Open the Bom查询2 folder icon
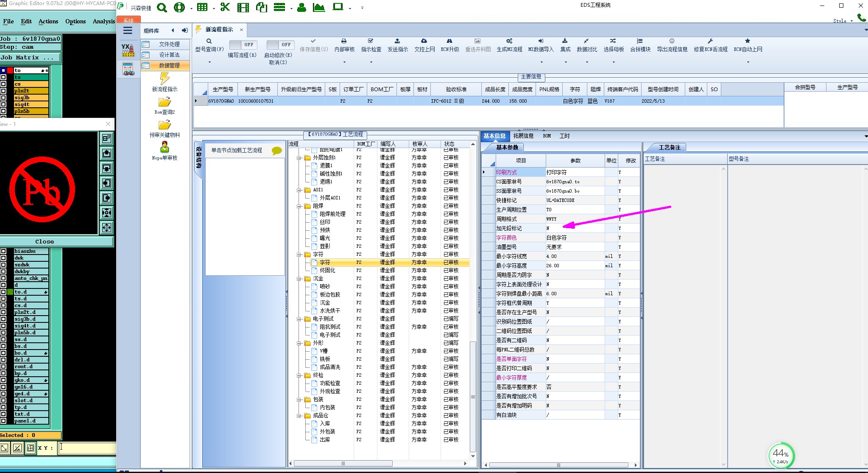 pos(165,102)
